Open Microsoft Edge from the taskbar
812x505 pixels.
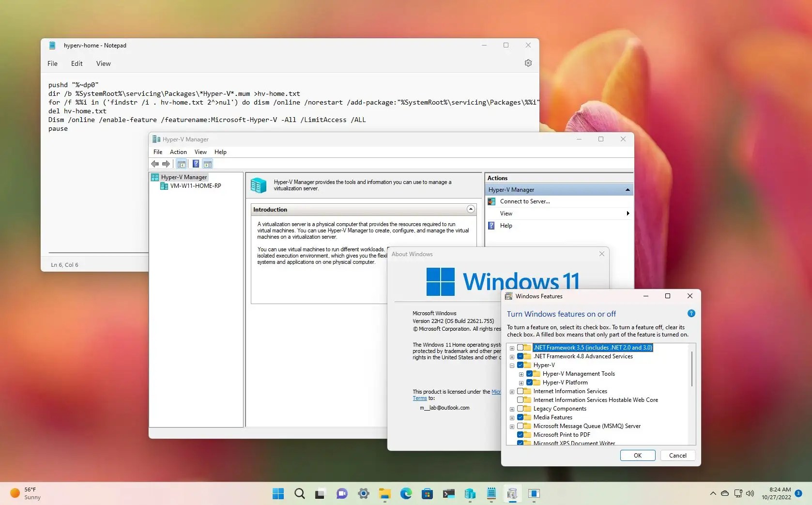[406, 494]
